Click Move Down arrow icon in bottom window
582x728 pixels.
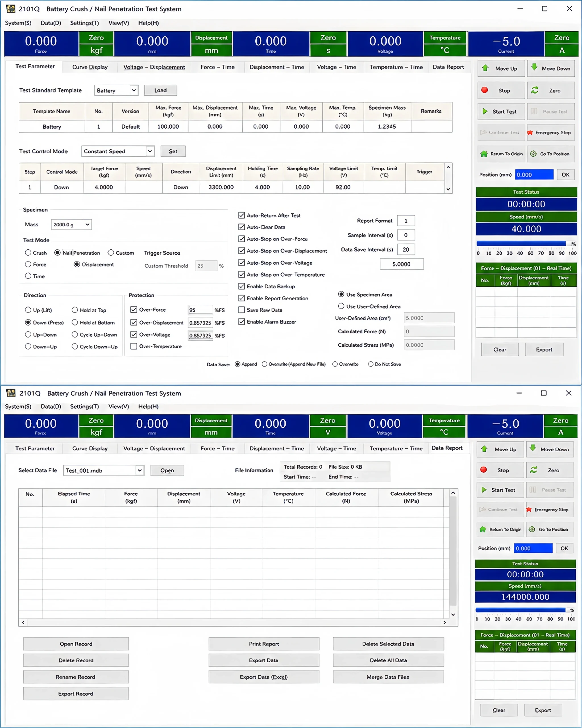coord(533,448)
